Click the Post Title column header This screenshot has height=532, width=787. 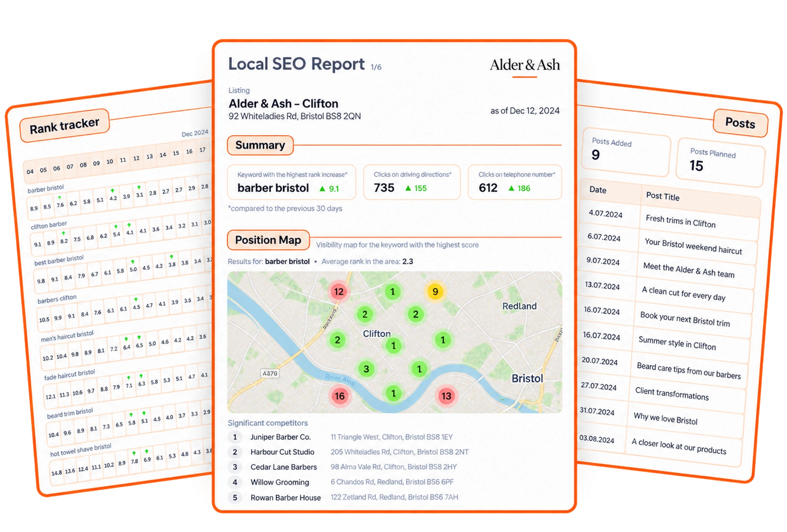coord(663,196)
